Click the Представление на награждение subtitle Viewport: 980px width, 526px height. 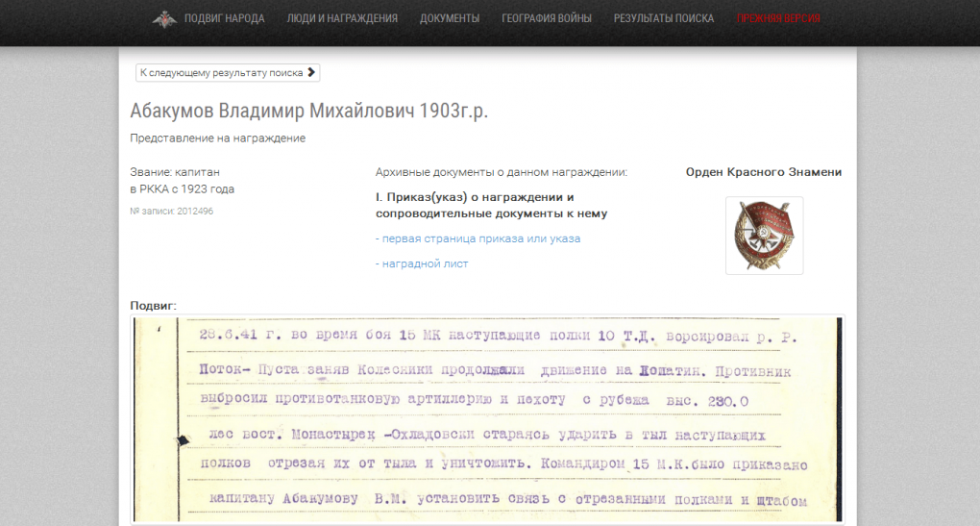coord(218,138)
